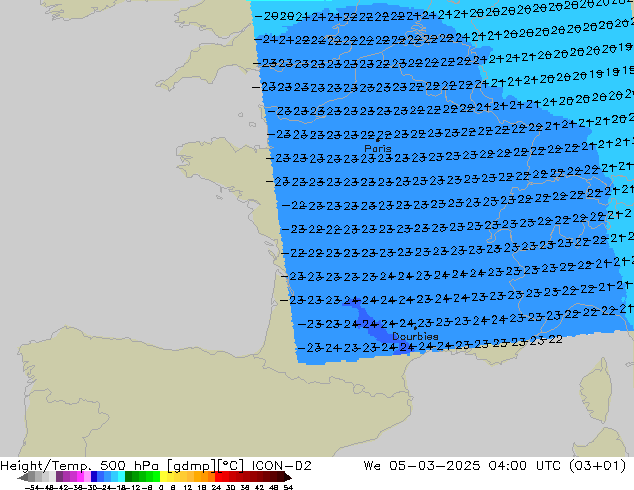The height and width of the screenshot is (490, 634).
Task: Click the Paris city label
Action: (x=378, y=148)
